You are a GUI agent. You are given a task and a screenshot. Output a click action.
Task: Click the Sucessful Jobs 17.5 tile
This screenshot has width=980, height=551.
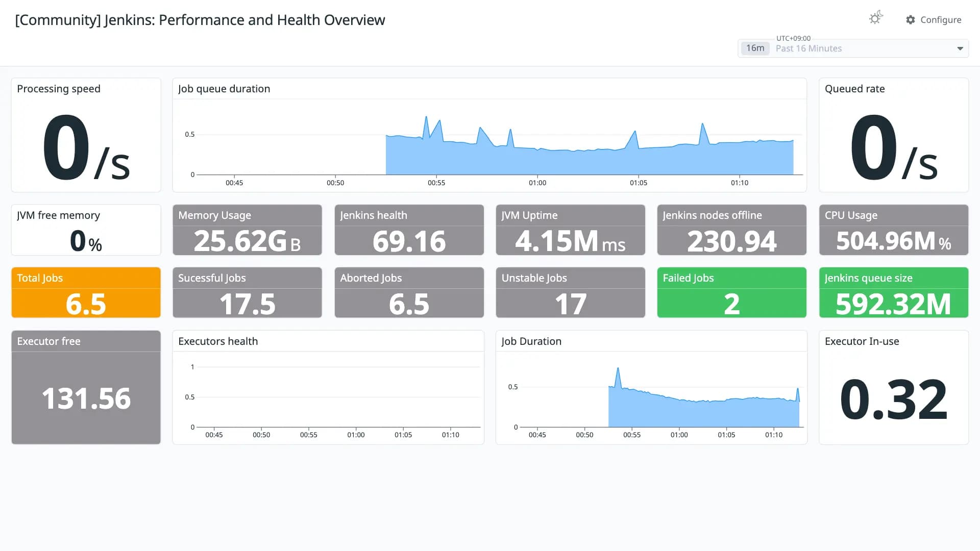247,293
